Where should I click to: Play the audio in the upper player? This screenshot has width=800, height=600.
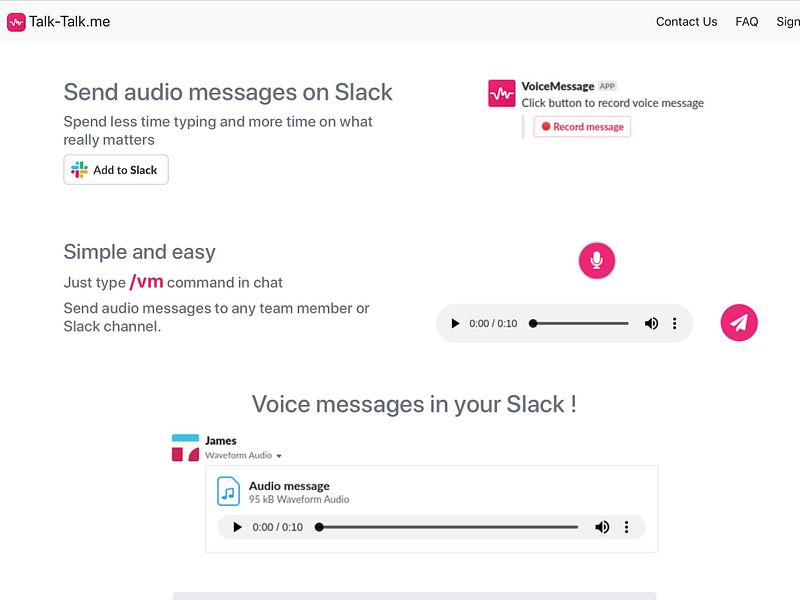[x=455, y=323]
